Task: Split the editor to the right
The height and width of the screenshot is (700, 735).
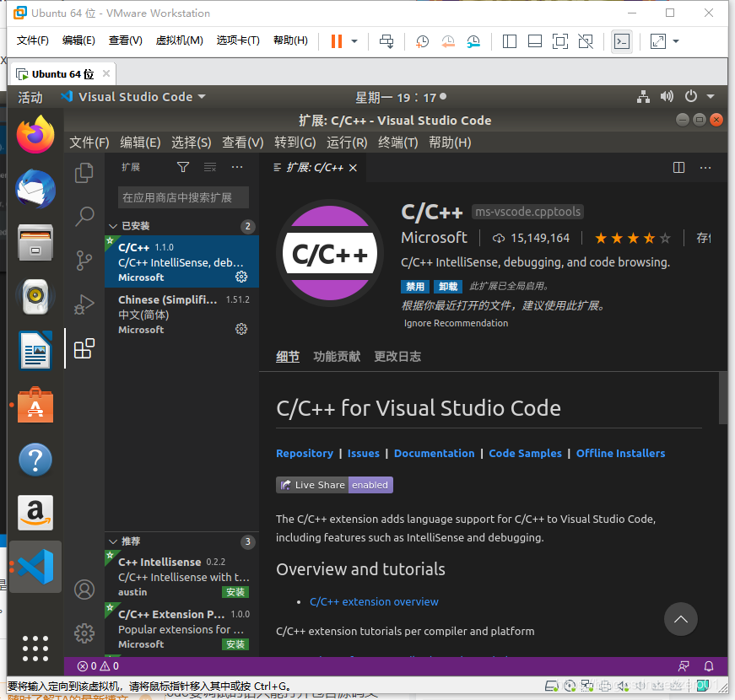Action: coord(678,167)
